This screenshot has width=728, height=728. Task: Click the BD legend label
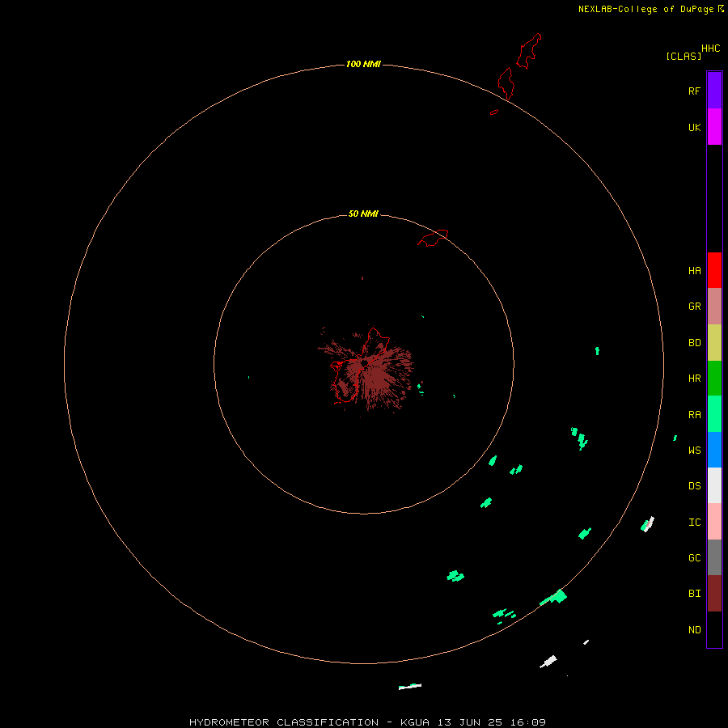(x=694, y=343)
